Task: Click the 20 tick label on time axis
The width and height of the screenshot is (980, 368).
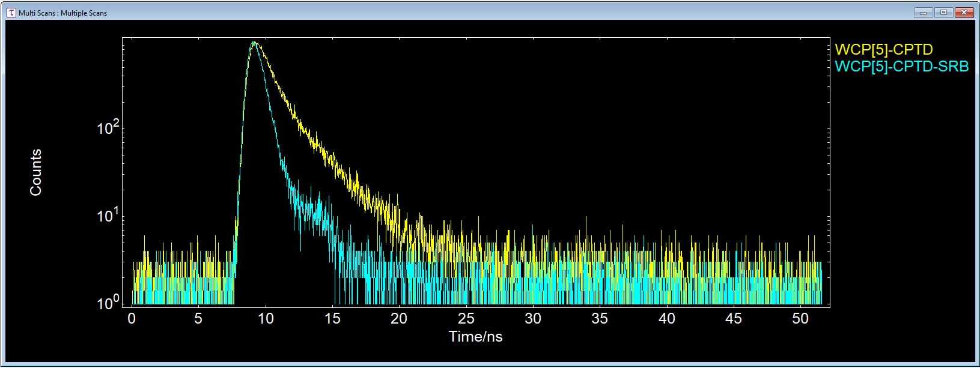Action: [399, 319]
